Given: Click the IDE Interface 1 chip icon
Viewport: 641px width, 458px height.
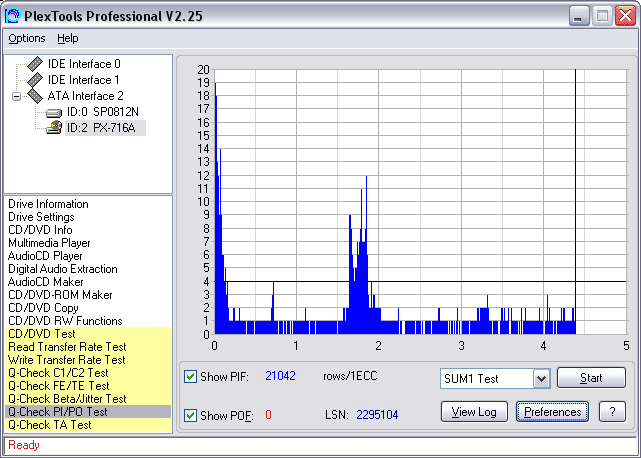Looking at the screenshot, I should tap(35, 80).
